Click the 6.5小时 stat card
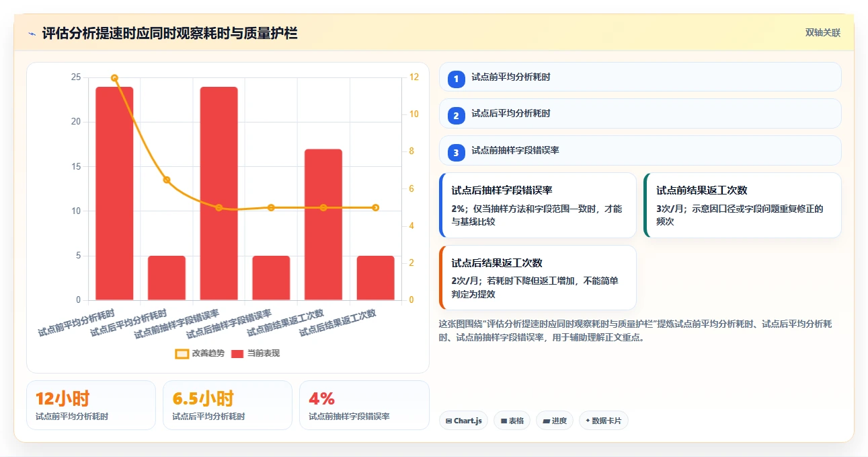This screenshot has width=868, height=457. [x=227, y=405]
